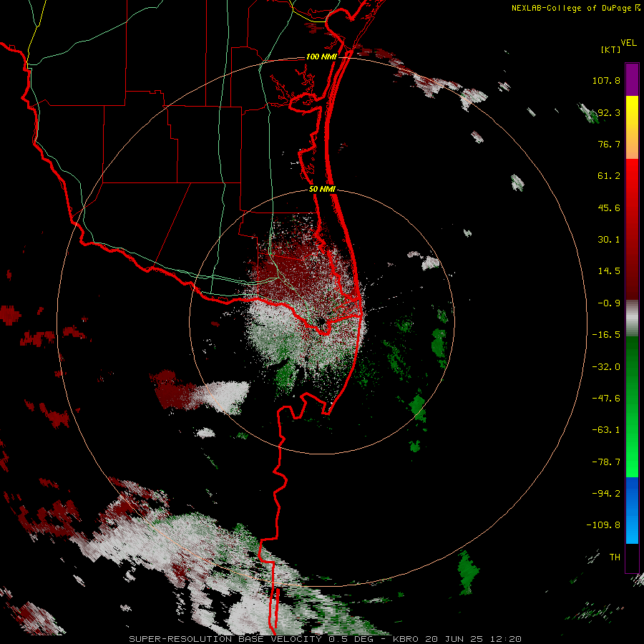Select the 76.7 scale value

click(x=609, y=144)
